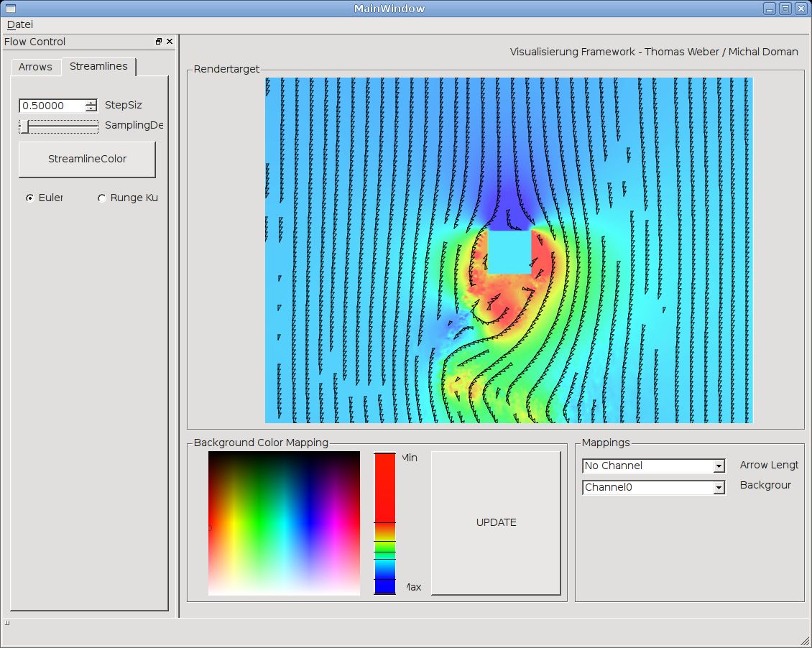
Task: Open the Datei menu
Action: click(20, 24)
